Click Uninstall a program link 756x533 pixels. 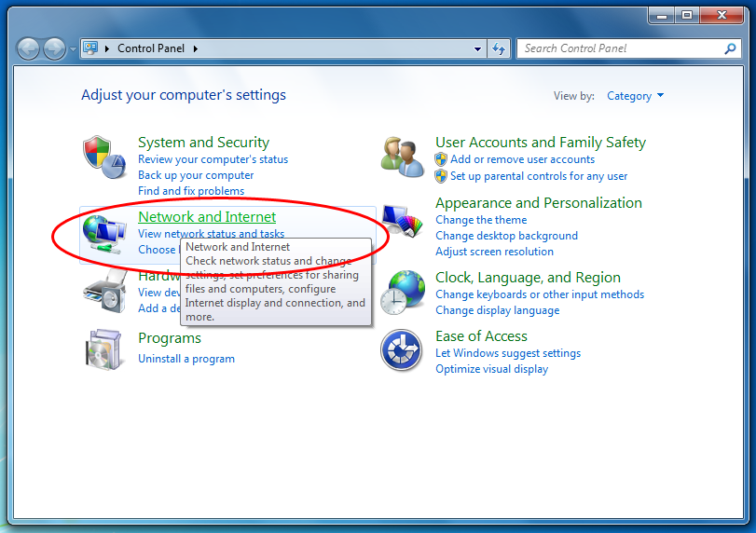pos(186,359)
